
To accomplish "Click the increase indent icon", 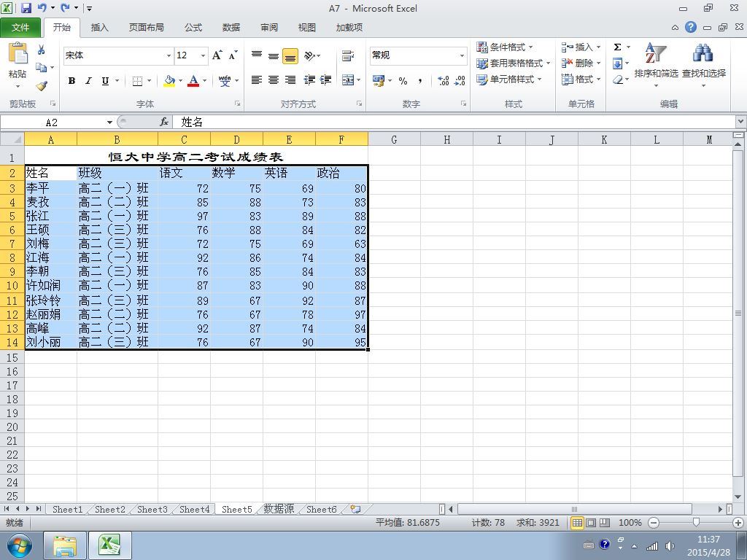I will pos(326,80).
